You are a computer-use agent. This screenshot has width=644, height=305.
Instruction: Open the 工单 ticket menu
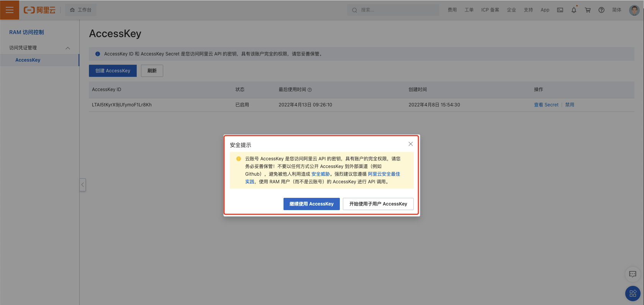(x=469, y=10)
